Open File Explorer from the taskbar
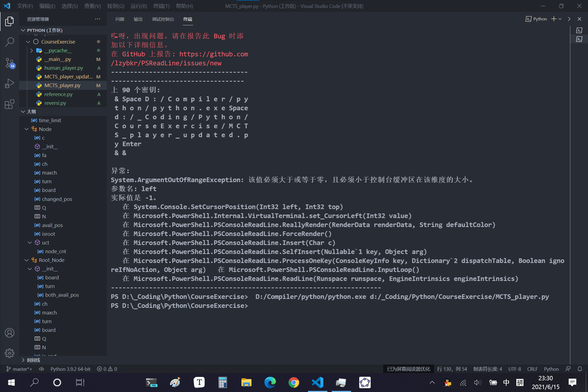The height and width of the screenshot is (392, 588). 246,382
